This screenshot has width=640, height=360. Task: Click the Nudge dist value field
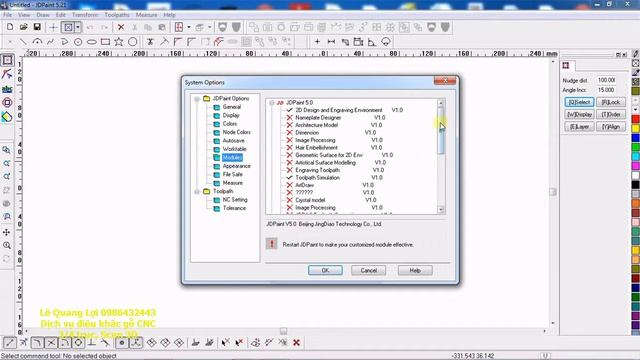tap(607, 80)
